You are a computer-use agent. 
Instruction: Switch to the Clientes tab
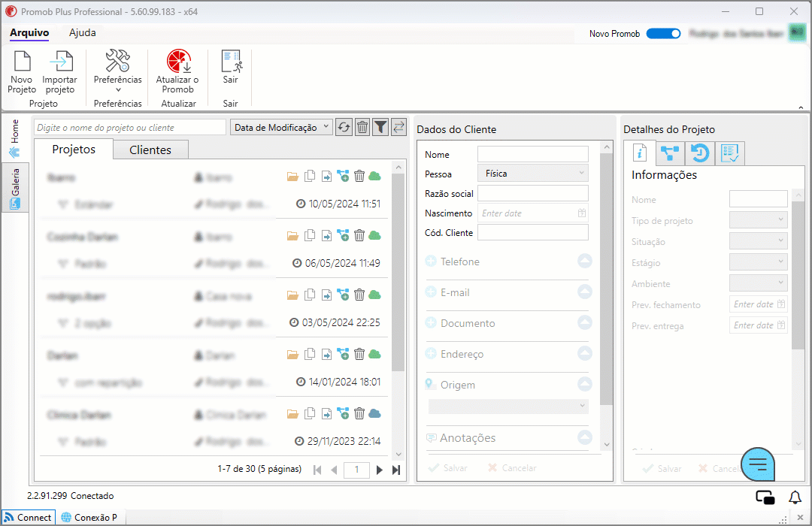[150, 150]
